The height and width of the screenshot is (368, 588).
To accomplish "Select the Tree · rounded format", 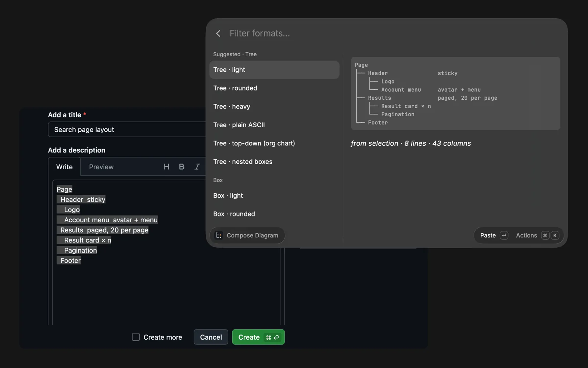I will [274, 88].
